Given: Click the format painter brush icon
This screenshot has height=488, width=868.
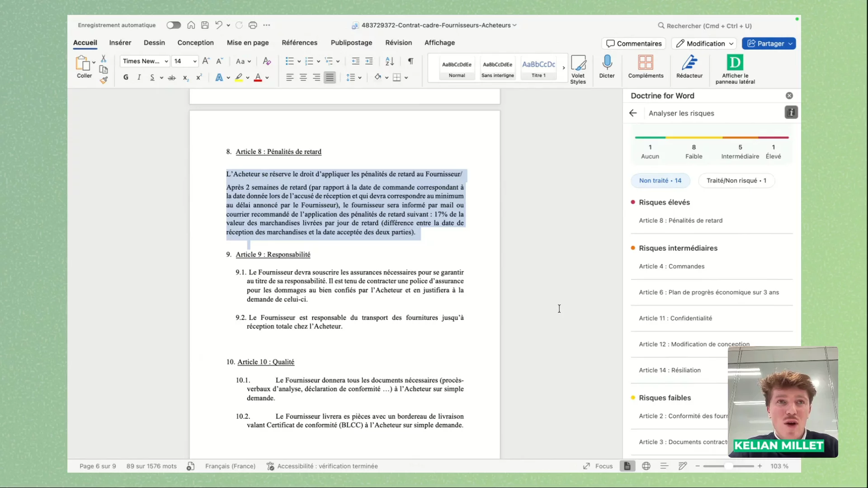Looking at the screenshot, I should click(104, 80).
